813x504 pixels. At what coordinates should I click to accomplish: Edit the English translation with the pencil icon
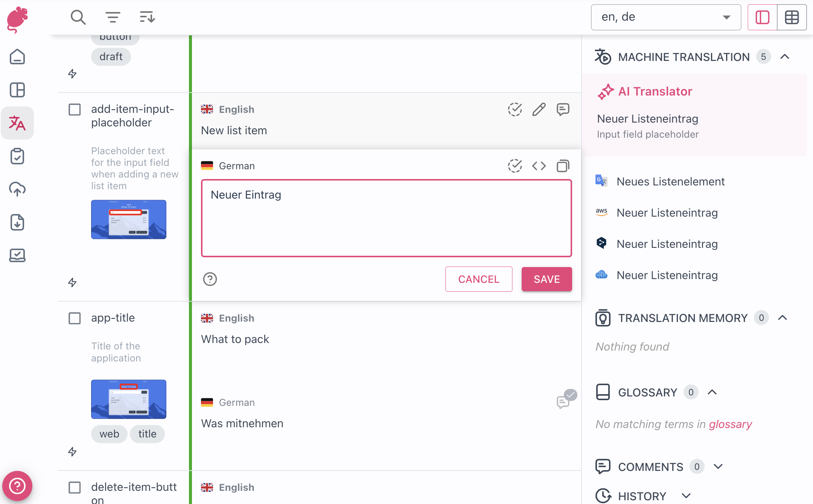click(539, 109)
